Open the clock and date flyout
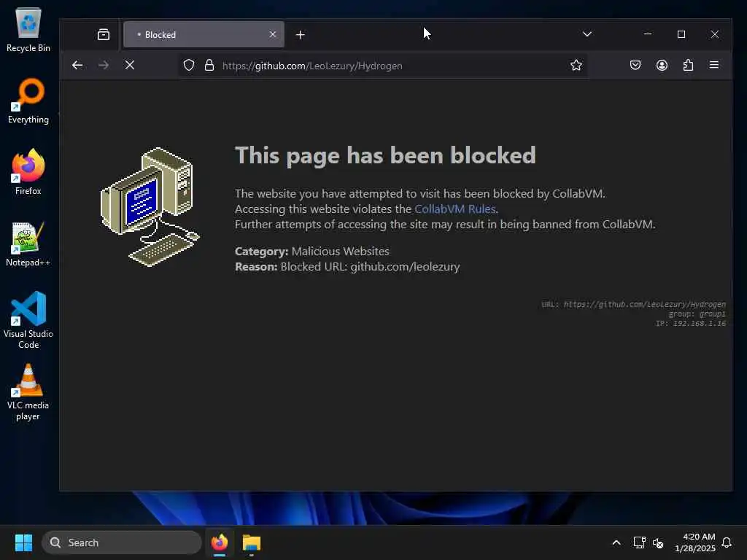This screenshot has width=747, height=560. pos(695,542)
